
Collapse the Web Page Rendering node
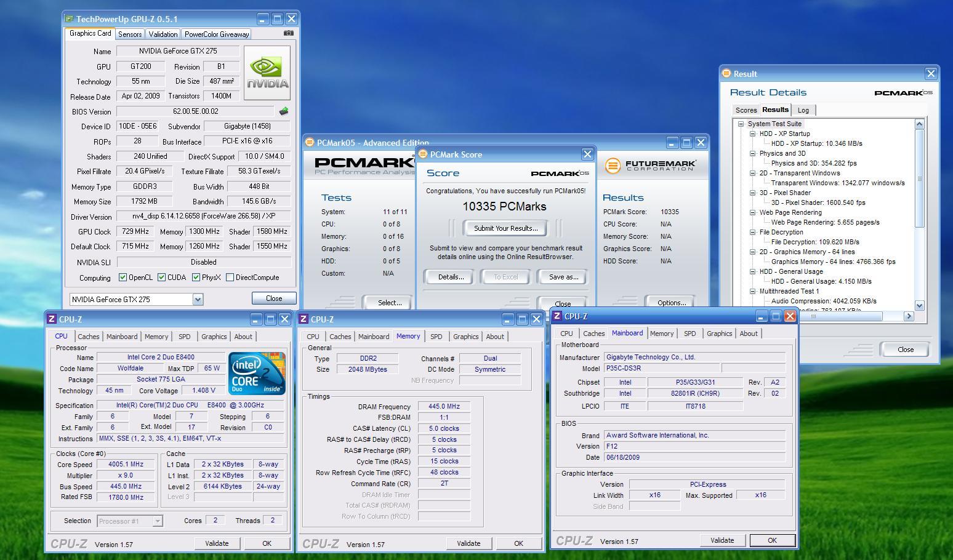click(752, 212)
